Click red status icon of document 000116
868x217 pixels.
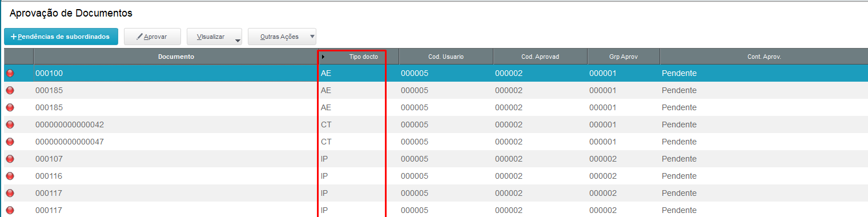(10, 176)
